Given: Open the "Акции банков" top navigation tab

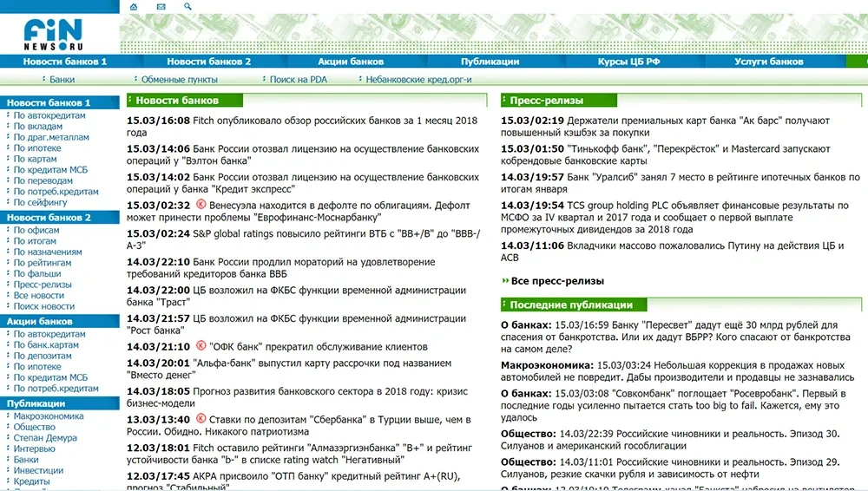Looking at the screenshot, I should click(351, 62).
